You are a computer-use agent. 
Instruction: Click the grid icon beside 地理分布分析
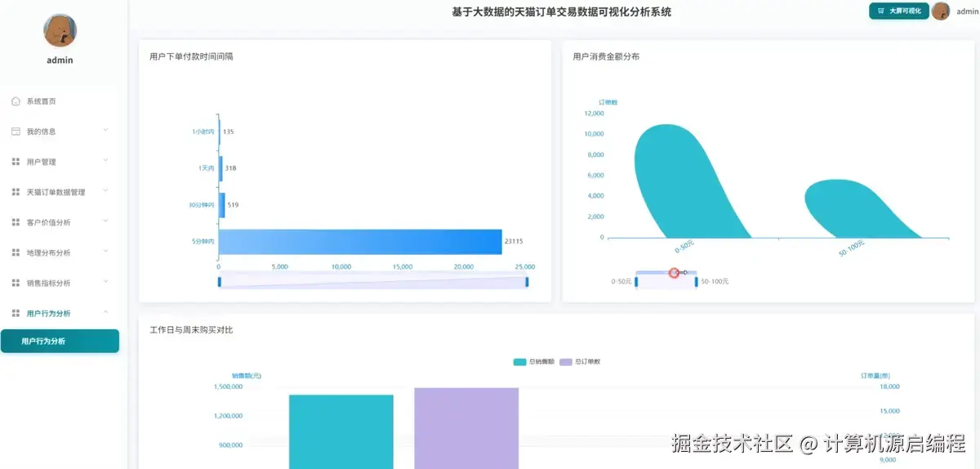pyautogui.click(x=16, y=252)
